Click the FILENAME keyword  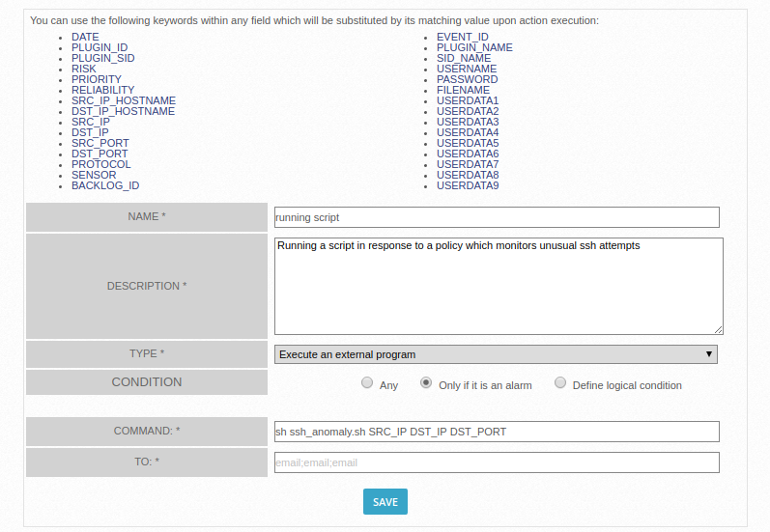click(x=463, y=90)
